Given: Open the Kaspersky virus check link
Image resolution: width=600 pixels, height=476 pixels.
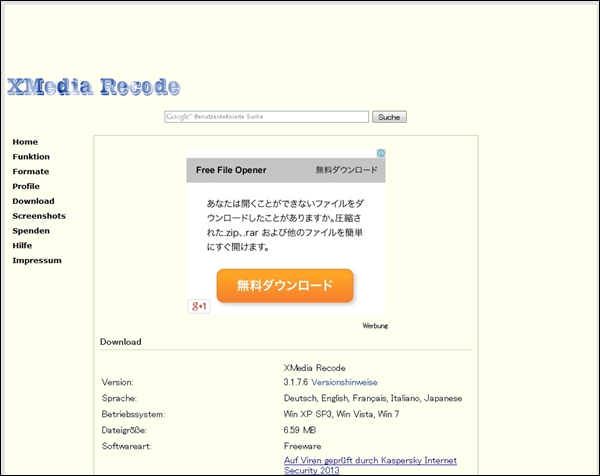Looking at the screenshot, I should click(370, 465).
